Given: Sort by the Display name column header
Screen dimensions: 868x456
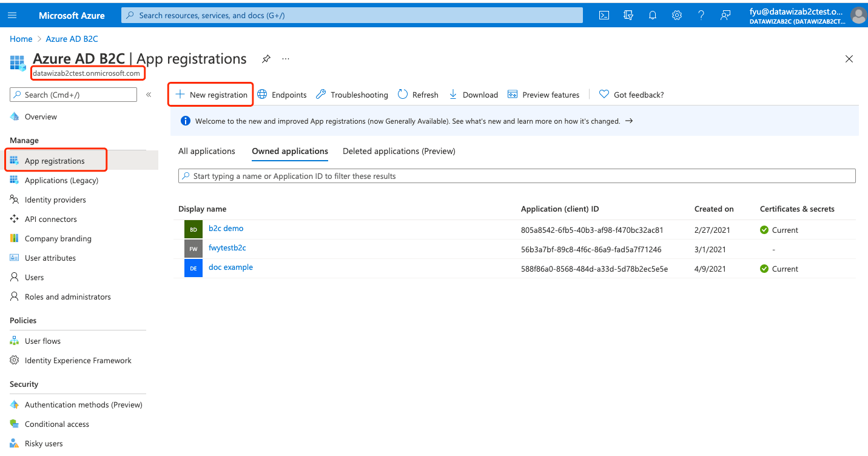Looking at the screenshot, I should coord(202,209).
